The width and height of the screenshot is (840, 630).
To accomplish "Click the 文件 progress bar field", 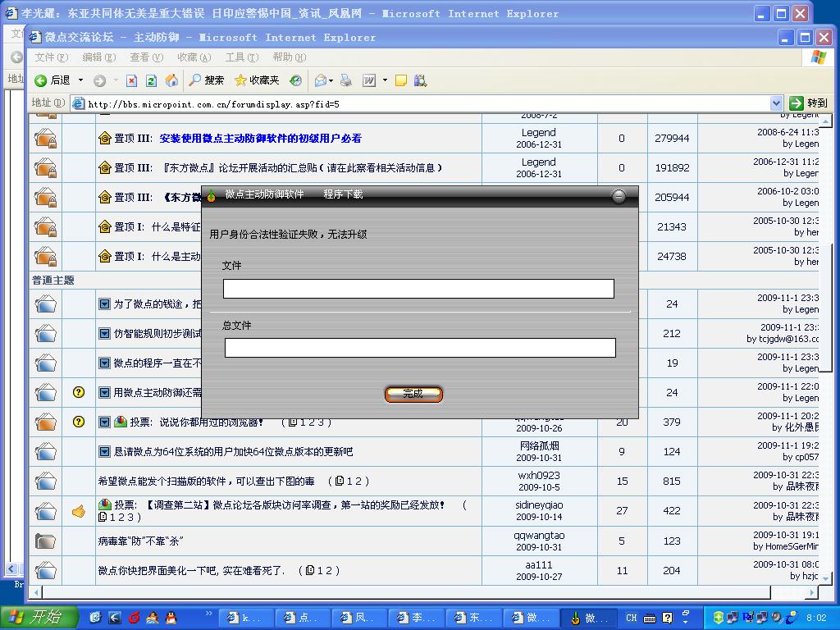I will point(418,289).
